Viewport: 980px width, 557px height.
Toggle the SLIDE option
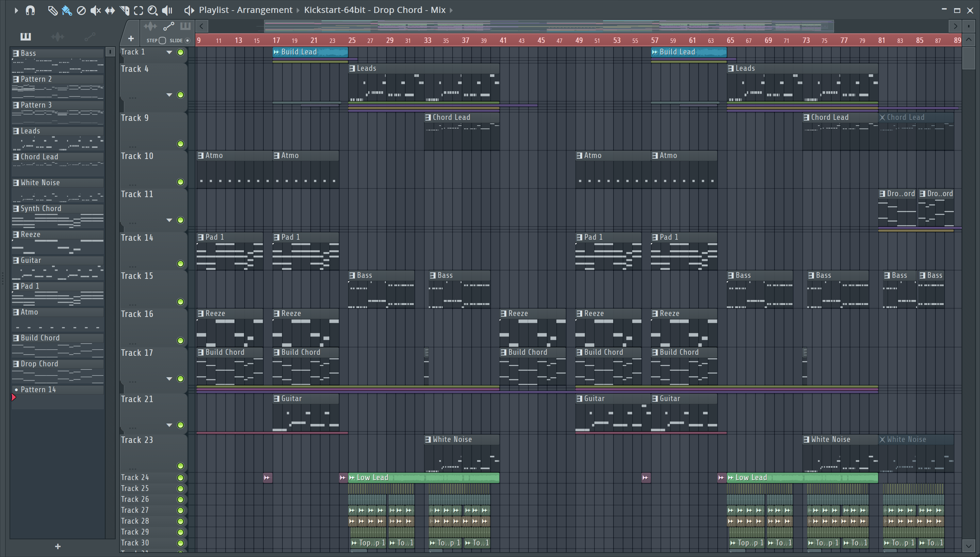pyautogui.click(x=187, y=41)
